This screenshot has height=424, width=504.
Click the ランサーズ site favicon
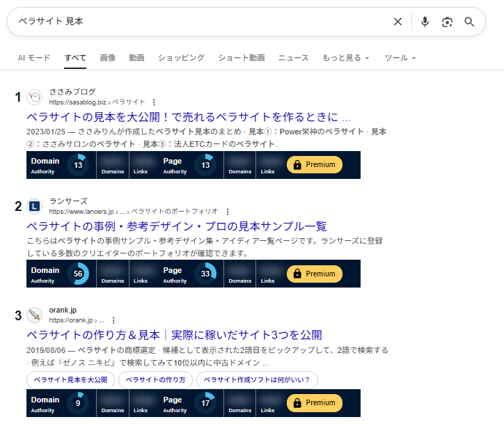[x=35, y=206]
